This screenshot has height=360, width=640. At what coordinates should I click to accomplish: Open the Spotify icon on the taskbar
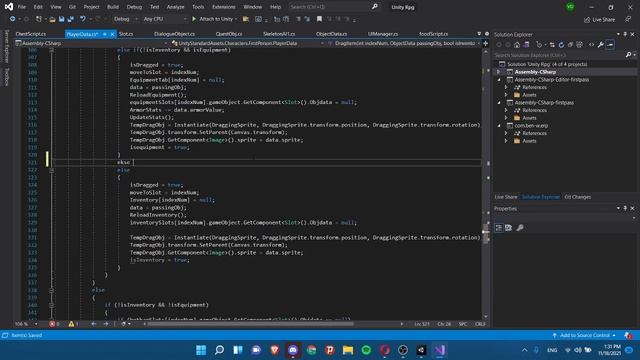[x=366, y=350]
